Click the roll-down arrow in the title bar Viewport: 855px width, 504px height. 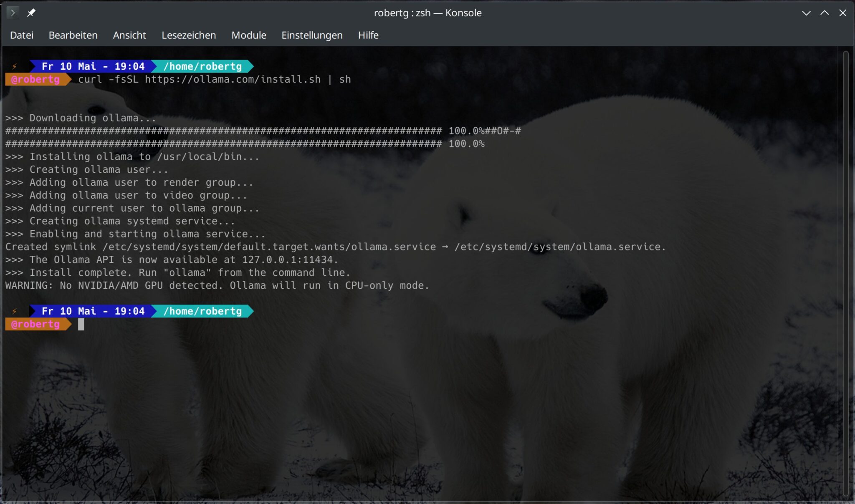806,13
